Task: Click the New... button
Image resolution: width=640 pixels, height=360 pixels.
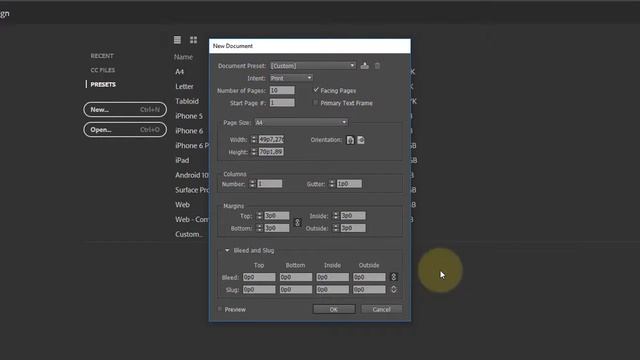Action: tap(125, 109)
